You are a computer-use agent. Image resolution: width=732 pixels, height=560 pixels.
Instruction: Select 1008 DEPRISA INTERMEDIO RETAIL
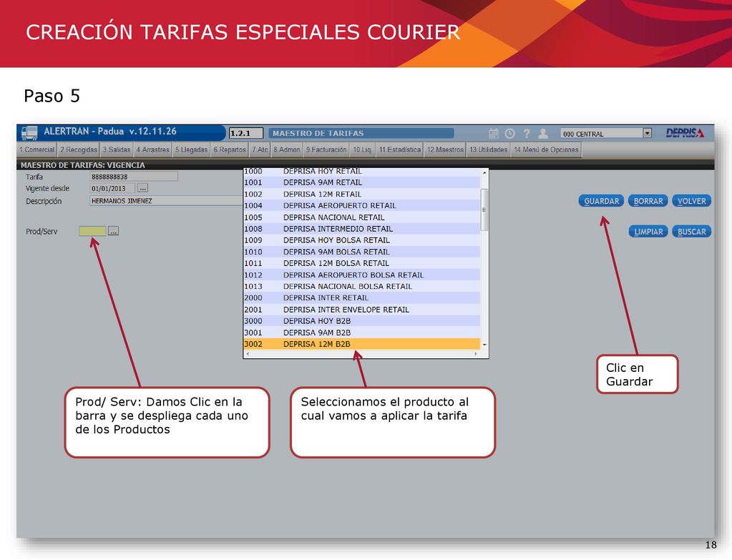click(362, 229)
